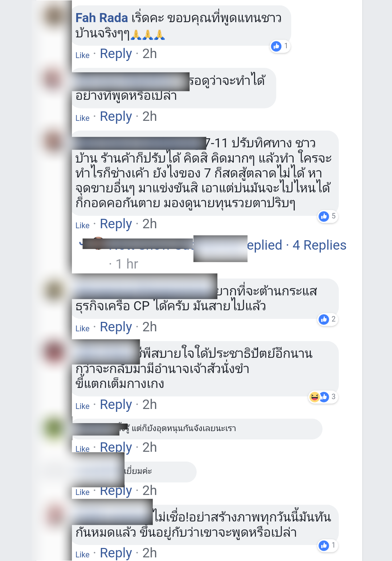Reply to the last comment about ไม่เชื่อ
Viewport: 392px width, 561px height.
[116, 553]
